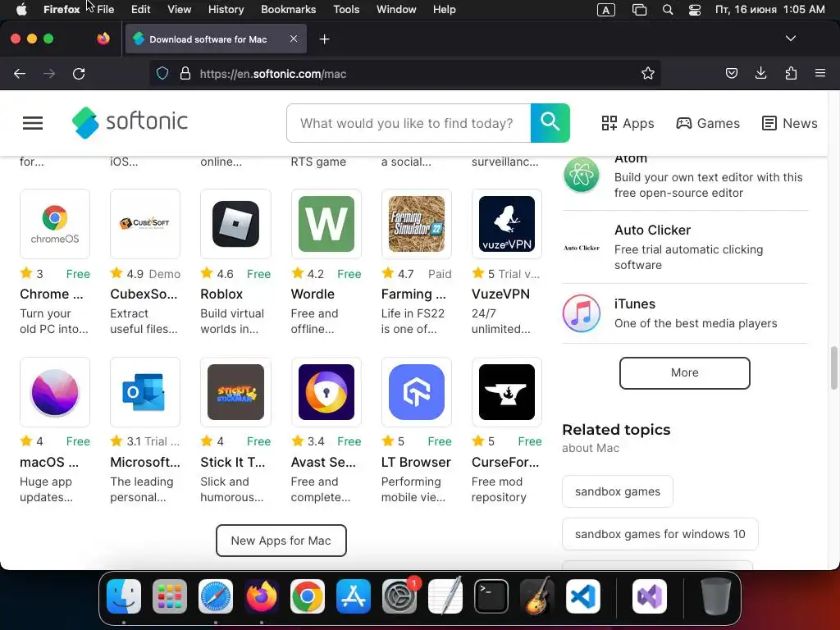Go to the Games section

coord(708,123)
